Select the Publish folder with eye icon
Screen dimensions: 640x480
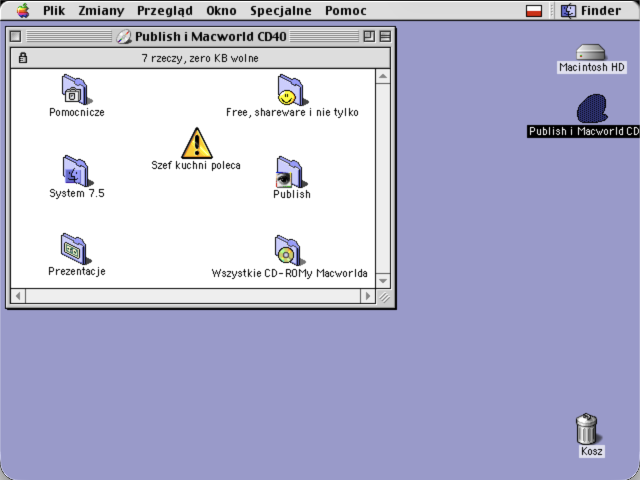[x=291, y=172]
